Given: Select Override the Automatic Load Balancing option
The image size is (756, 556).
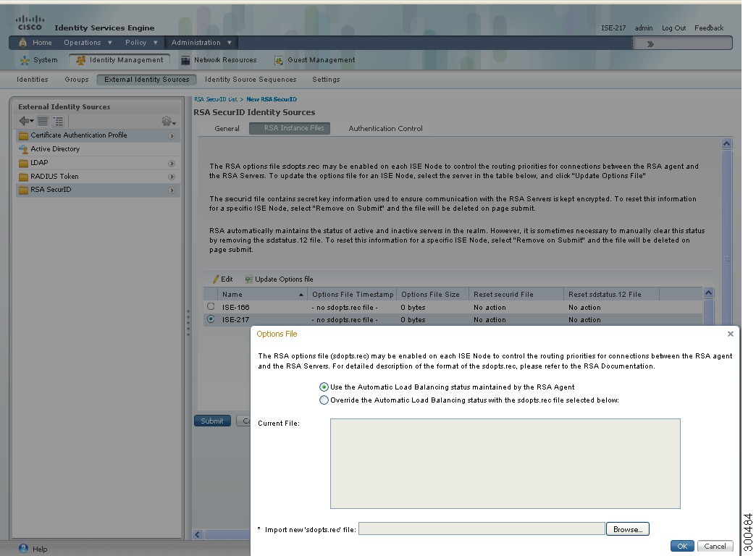Looking at the screenshot, I should point(324,400).
